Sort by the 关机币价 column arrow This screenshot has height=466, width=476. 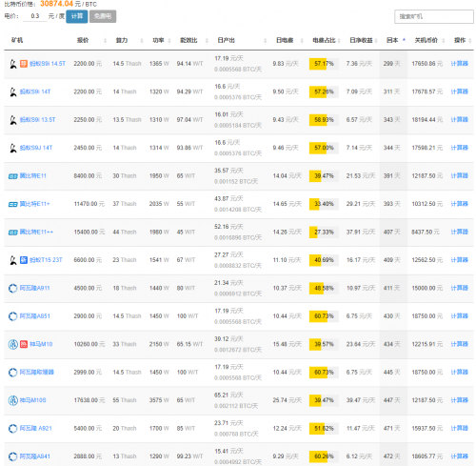pos(444,40)
